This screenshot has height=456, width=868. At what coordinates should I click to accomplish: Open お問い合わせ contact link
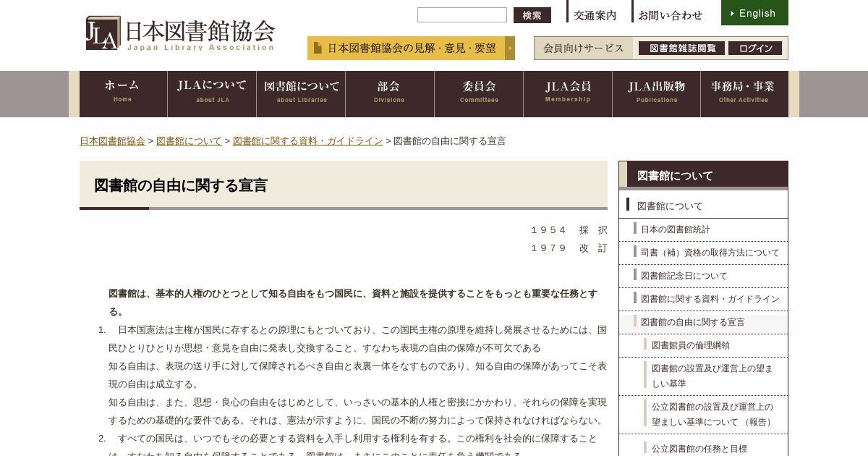coord(671,14)
